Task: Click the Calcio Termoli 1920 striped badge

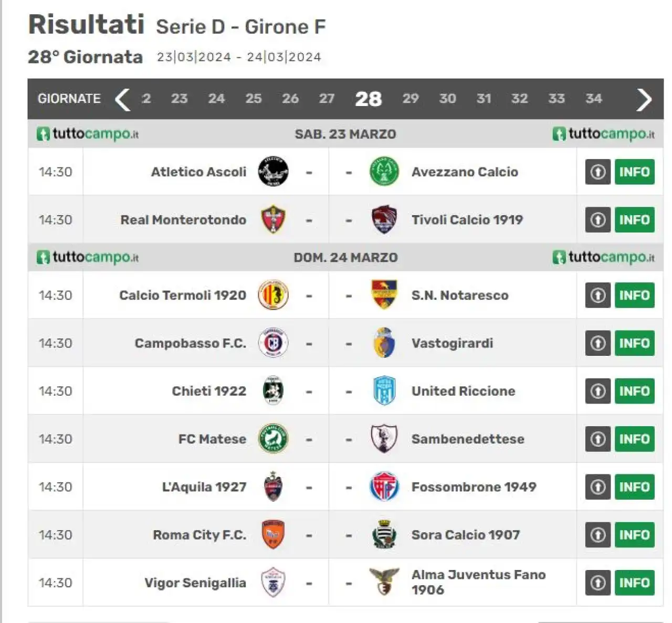Action: [273, 295]
